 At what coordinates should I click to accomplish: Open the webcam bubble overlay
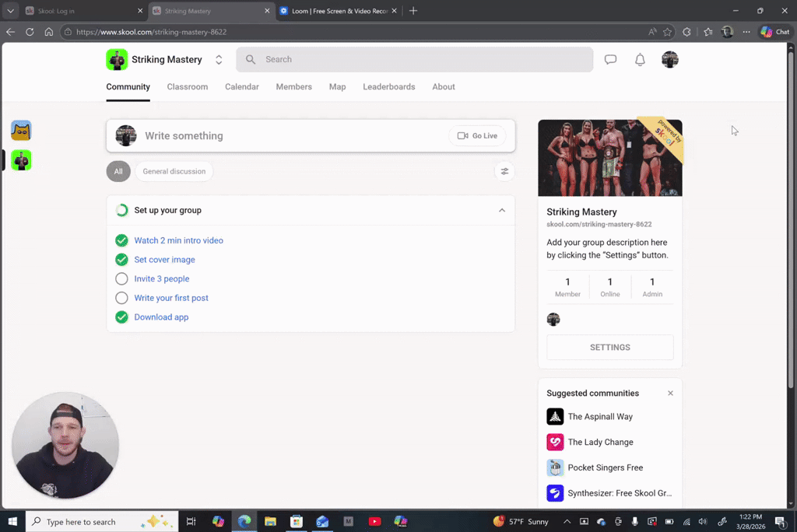65,445
